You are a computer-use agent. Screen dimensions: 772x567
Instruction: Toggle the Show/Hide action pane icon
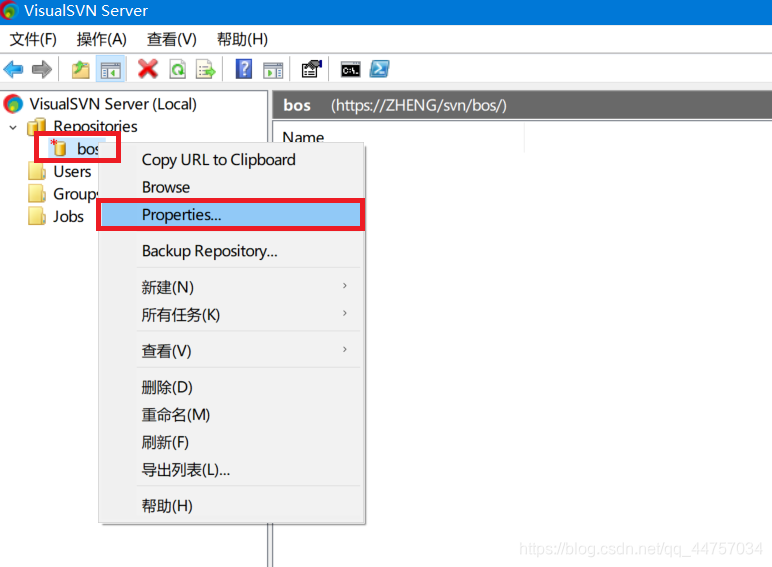tap(273, 70)
